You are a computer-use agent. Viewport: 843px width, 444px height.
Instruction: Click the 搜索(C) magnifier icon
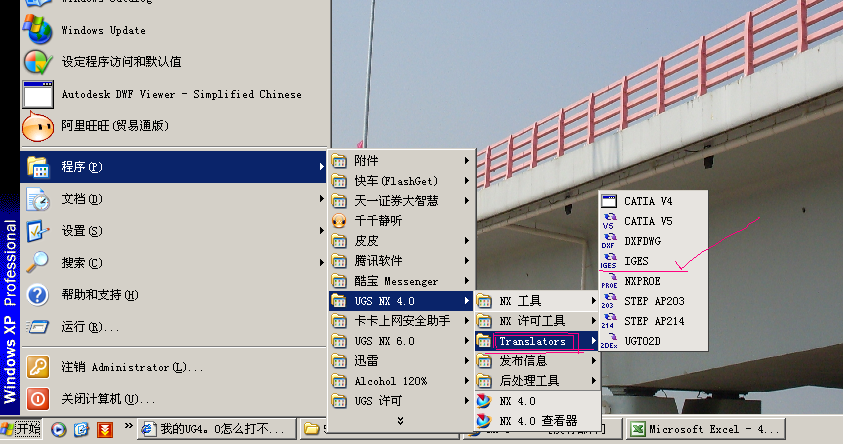[x=38, y=262]
